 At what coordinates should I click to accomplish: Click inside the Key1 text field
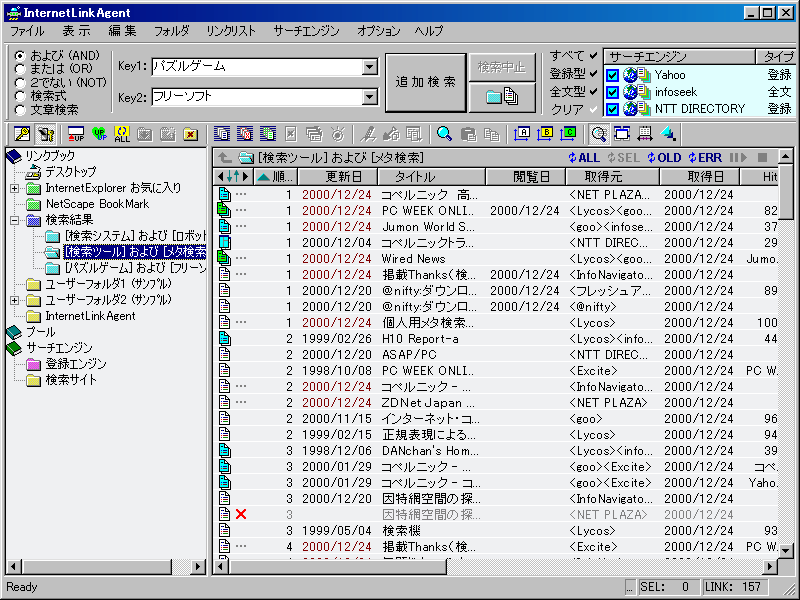(x=257, y=67)
